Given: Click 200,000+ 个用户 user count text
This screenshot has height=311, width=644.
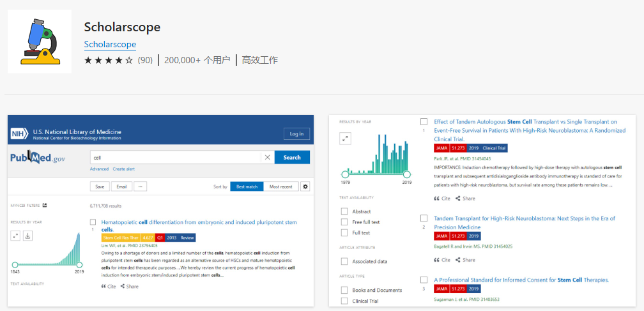Looking at the screenshot, I should (197, 60).
